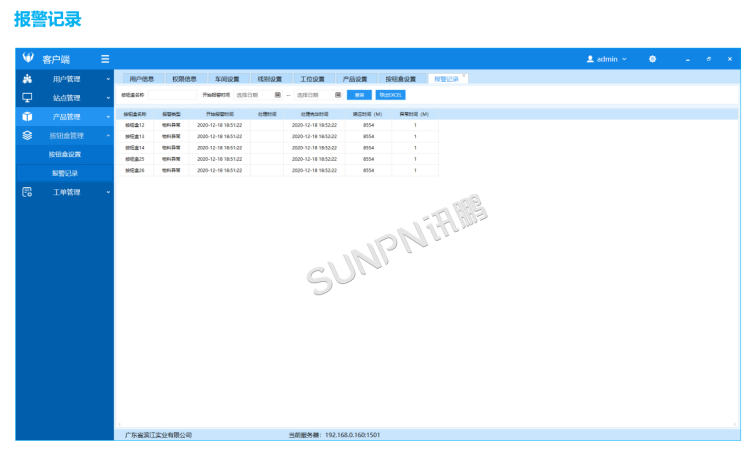
Task: Open the admin account dropdown arrow
Action: (x=624, y=59)
